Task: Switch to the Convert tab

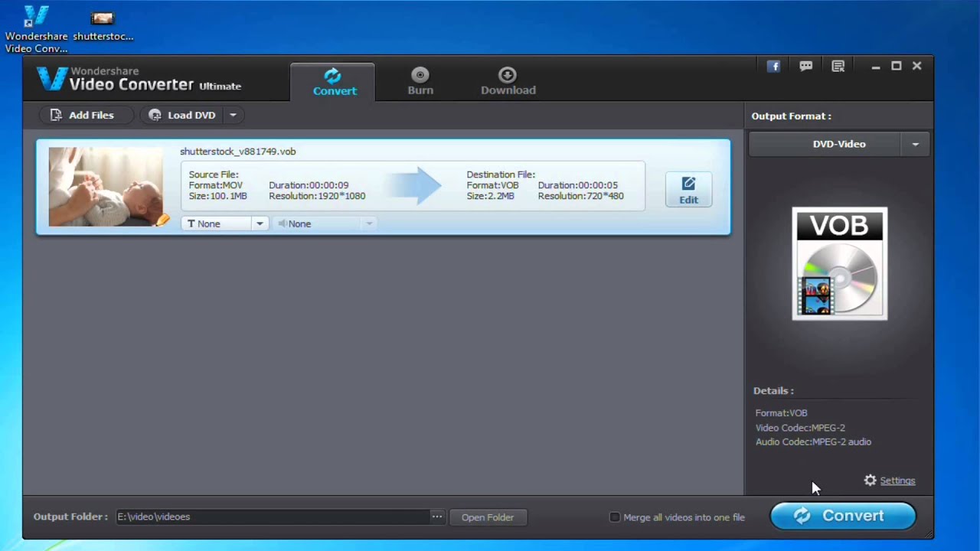Action: coord(334,82)
